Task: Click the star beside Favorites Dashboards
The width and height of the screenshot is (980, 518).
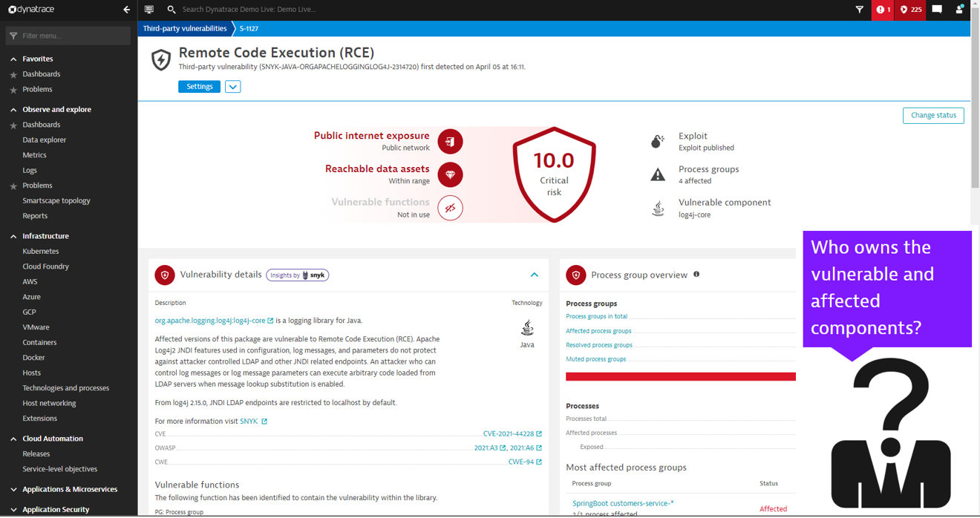Action: tap(13, 74)
